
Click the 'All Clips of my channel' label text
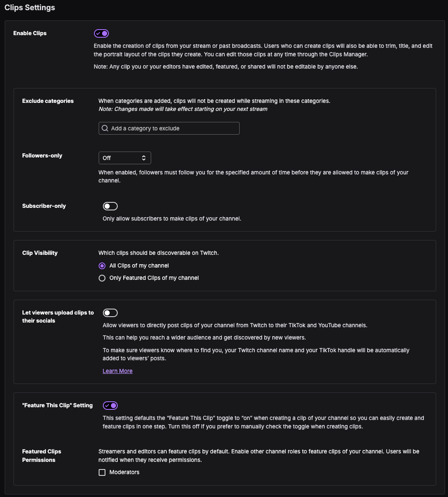pos(139,266)
